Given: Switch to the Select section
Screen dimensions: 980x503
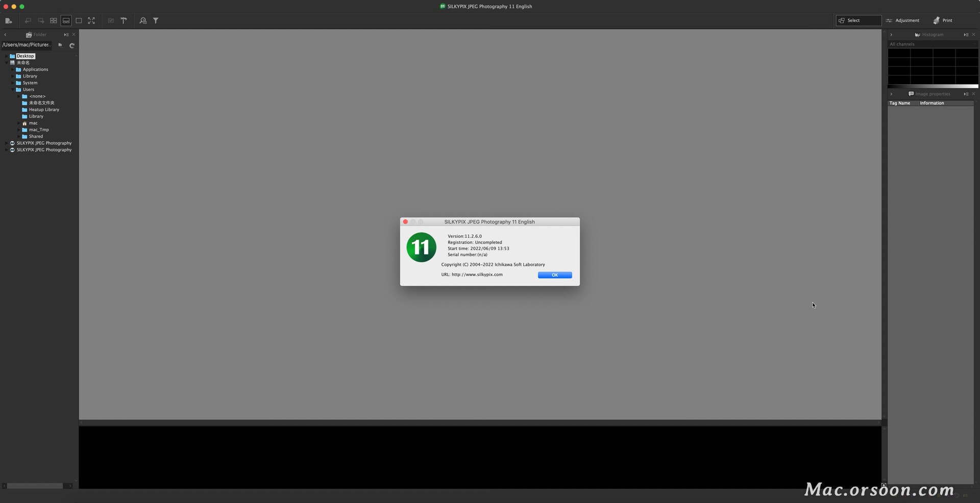Looking at the screenshot, I should (x=859, y=20).
